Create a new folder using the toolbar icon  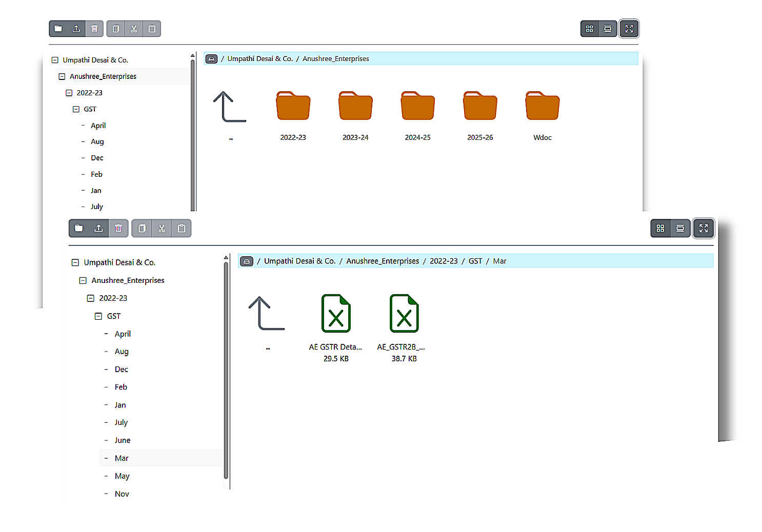tap(58, 29)
